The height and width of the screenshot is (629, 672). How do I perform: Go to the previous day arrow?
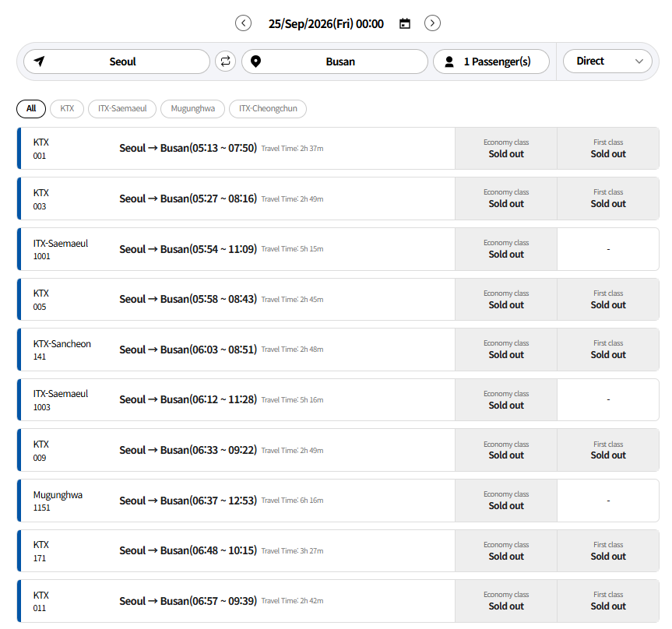[x=244, y=23]
